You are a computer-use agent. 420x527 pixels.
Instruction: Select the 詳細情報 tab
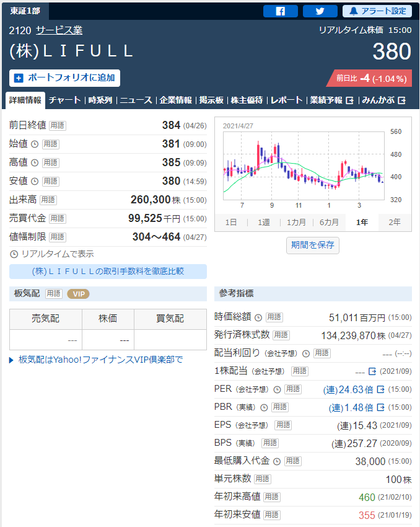(x=25, y=100)
